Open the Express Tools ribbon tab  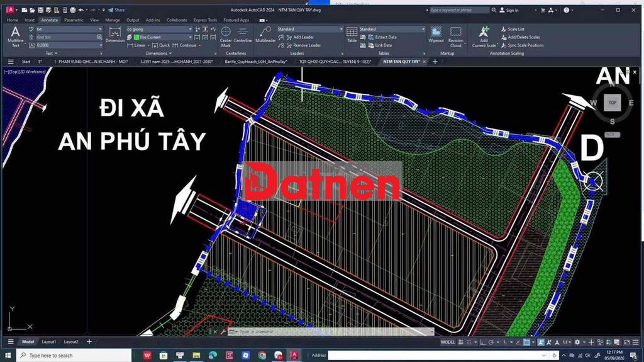(x=205, y=20)
